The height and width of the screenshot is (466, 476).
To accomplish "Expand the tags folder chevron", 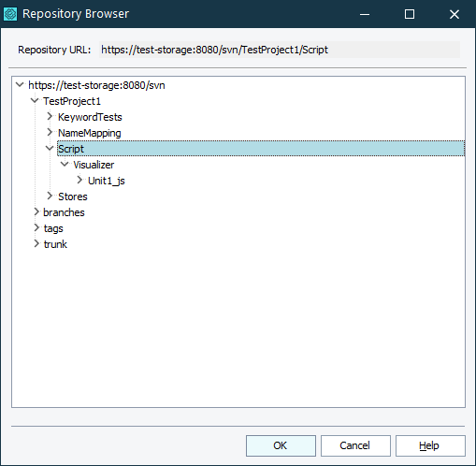I will (36, 228).
